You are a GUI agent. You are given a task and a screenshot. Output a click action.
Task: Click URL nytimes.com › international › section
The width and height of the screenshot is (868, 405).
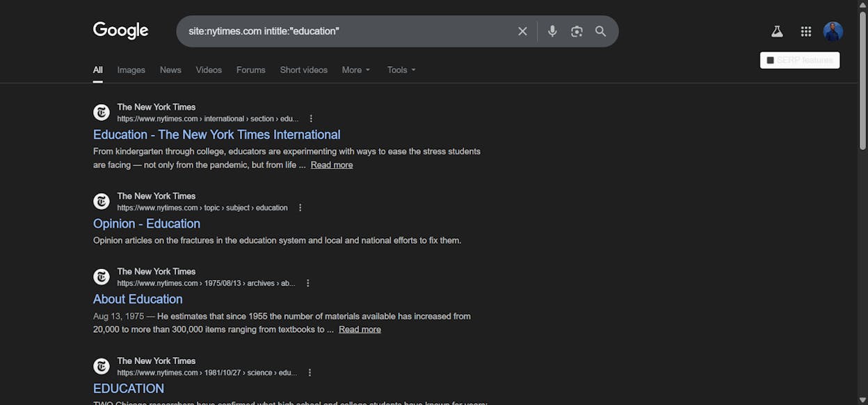(x=208, y=119)
